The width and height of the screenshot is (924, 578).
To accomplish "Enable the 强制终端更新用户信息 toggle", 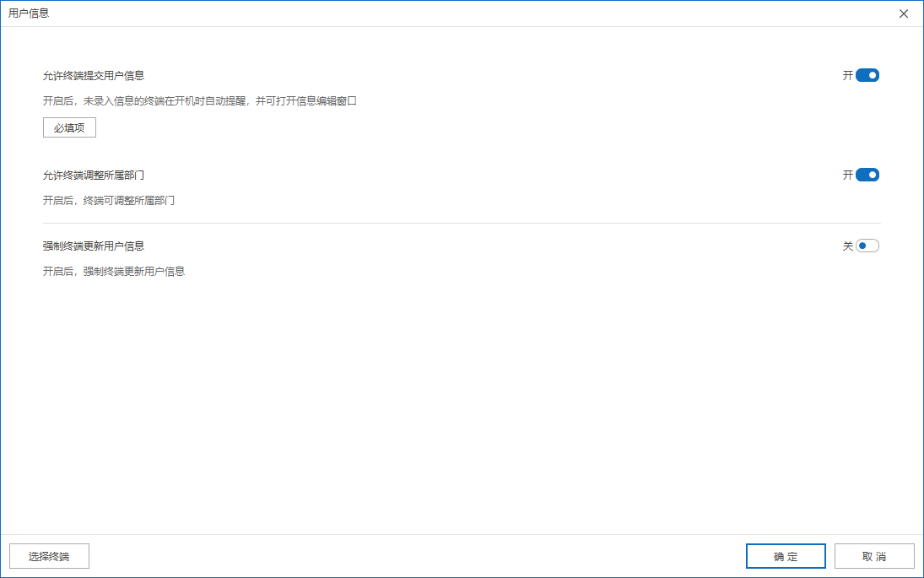I will tap(867, 246).
